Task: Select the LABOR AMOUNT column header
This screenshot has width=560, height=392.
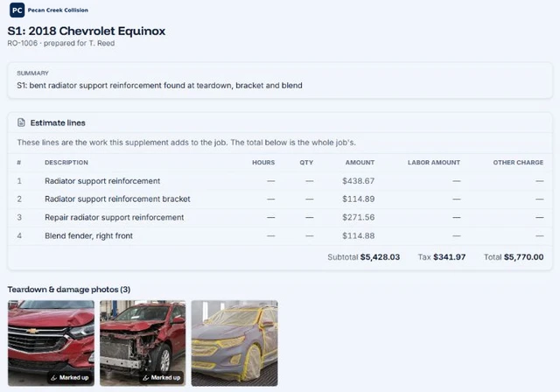Action: (x=434, y=163)
